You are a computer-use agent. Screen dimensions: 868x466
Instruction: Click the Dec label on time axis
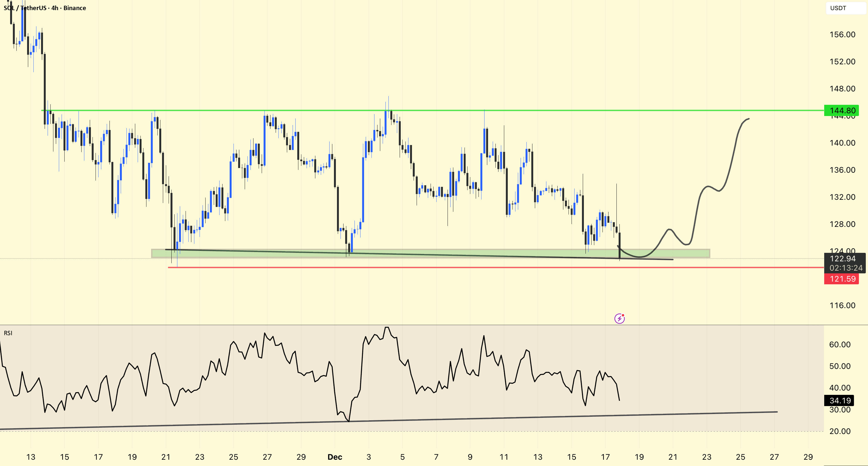pos(335,457)
